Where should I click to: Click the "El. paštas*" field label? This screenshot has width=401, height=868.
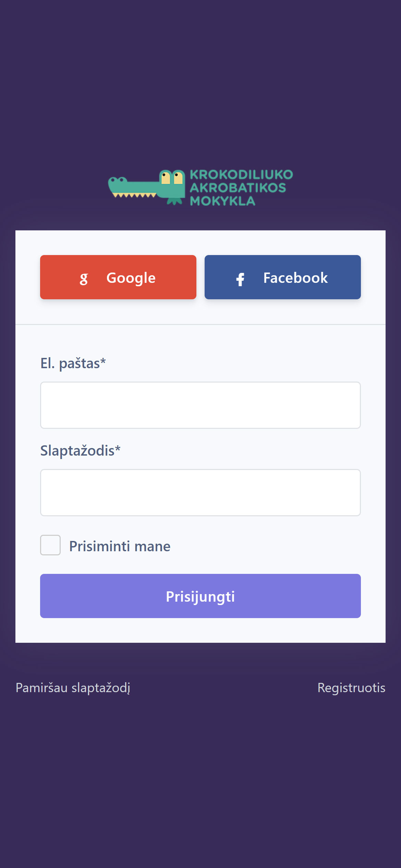pyautogui.click(x=73, y=363)
